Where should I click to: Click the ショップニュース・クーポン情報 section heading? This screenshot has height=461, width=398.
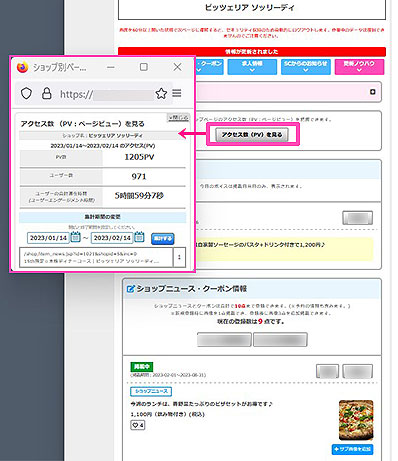pyautogui.click(x=192, y=289)
